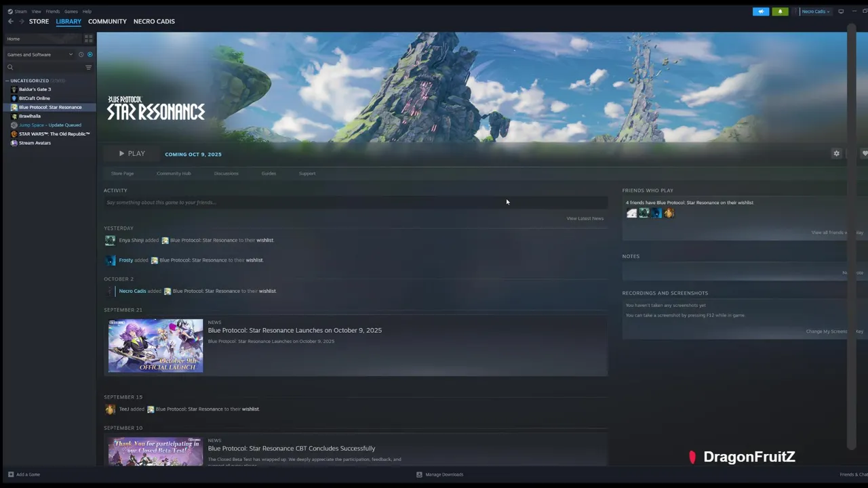Viewport: 868px width, 488px height.
Task: Open the Store Page link
Action: coord(122,174)
